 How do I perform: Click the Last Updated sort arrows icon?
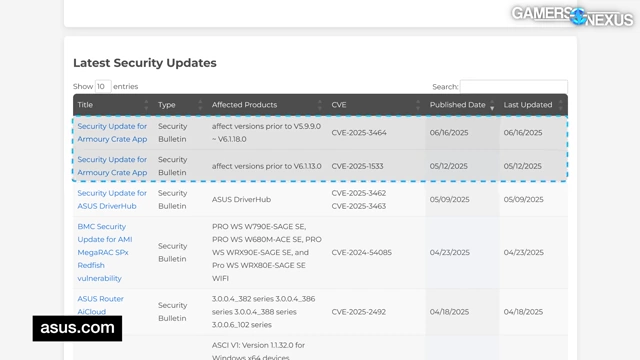tap(560, 105)
